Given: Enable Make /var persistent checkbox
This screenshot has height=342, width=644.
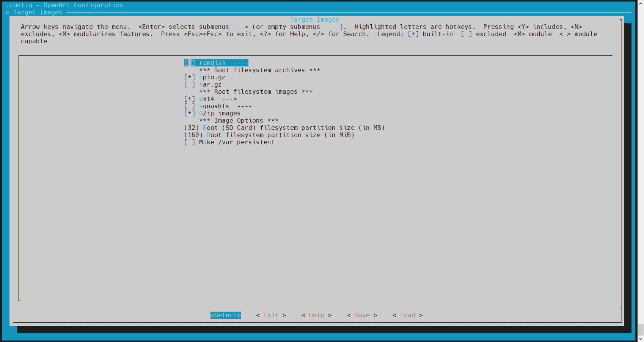Looking at the screenshot, I should pos(190,142).
